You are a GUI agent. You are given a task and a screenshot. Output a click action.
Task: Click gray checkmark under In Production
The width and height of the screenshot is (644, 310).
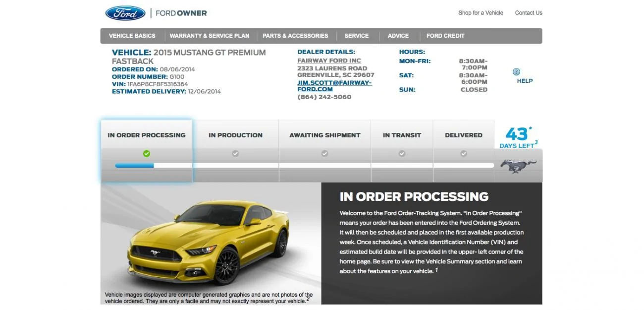[x=235, y=154]
